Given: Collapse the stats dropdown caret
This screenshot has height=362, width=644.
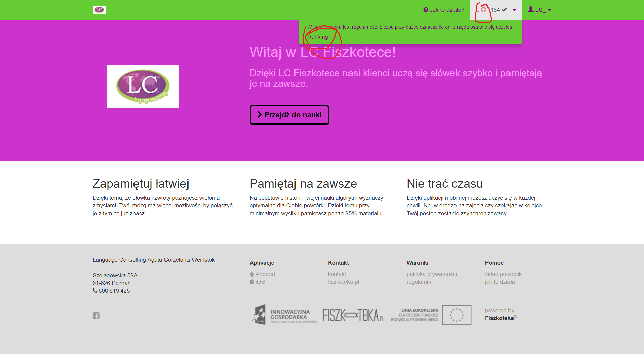Looking at the screenshot, I should [514, 10].
